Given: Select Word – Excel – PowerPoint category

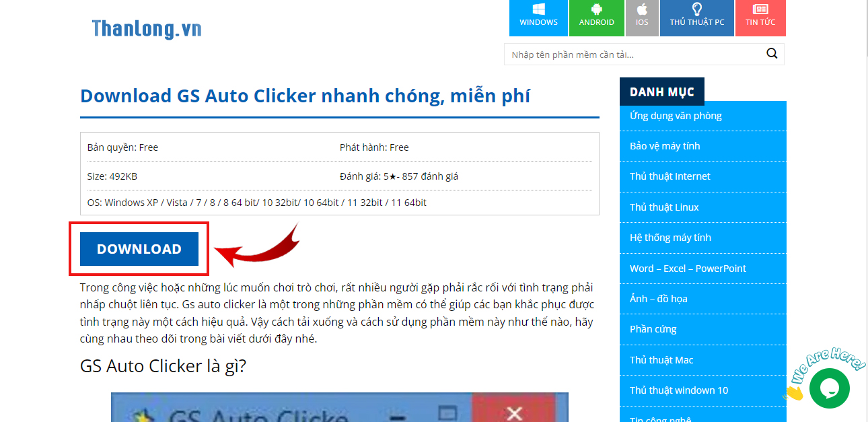Looking at the screenshot, I should tap(688, 269).
